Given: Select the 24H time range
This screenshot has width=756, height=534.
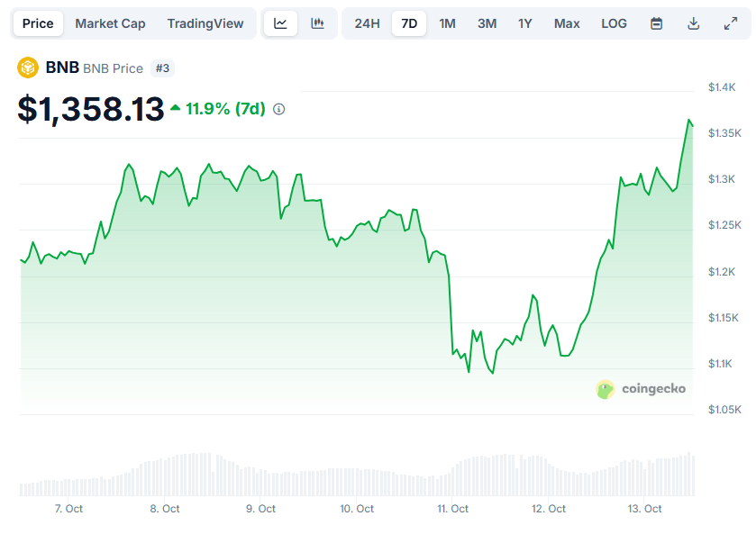Looking at the screenshot, I should tap(367, 23).
